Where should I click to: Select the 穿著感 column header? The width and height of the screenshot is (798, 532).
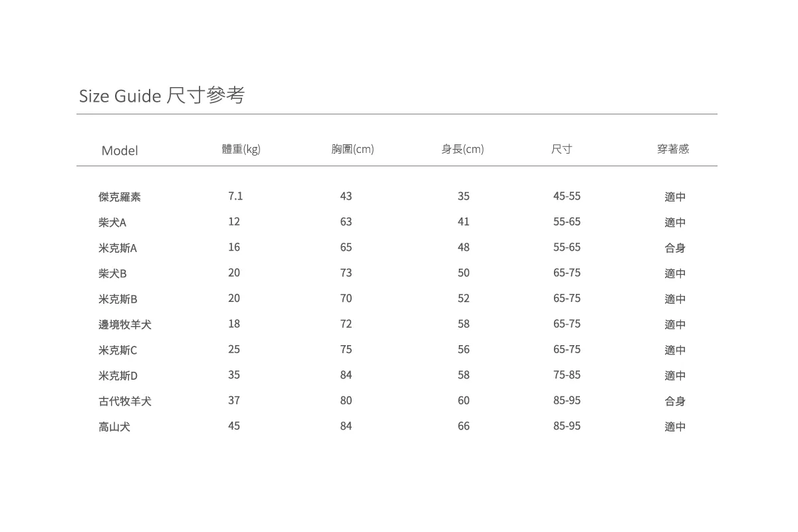672,150
